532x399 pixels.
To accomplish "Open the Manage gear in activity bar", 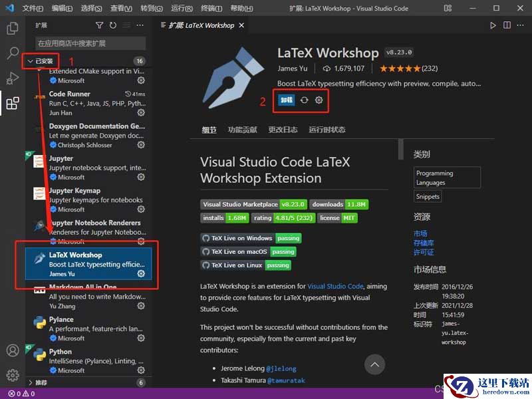I will pyautogui.click(x=13, y=375).
